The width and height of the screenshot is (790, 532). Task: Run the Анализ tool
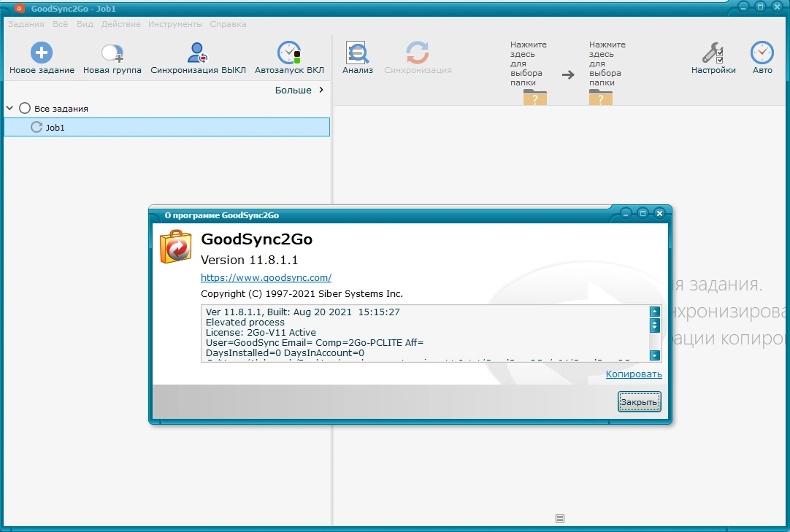(x=357, y=58)
